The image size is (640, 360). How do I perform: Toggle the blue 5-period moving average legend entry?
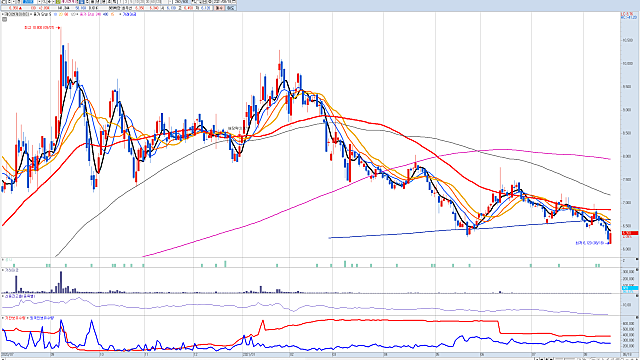click(55, 14)
